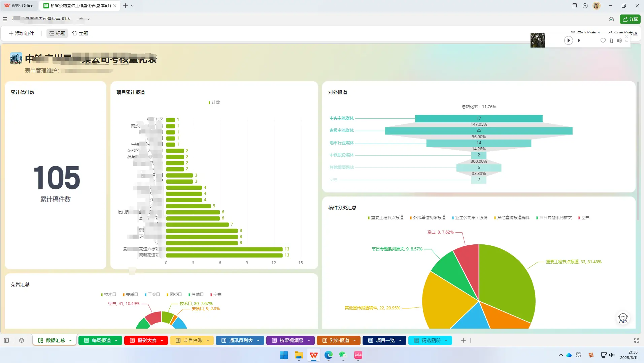Image resolution: width=644 pixels, height=363 pixels.
Task: Like the track with heart icon
Action: tap(603, 40)
